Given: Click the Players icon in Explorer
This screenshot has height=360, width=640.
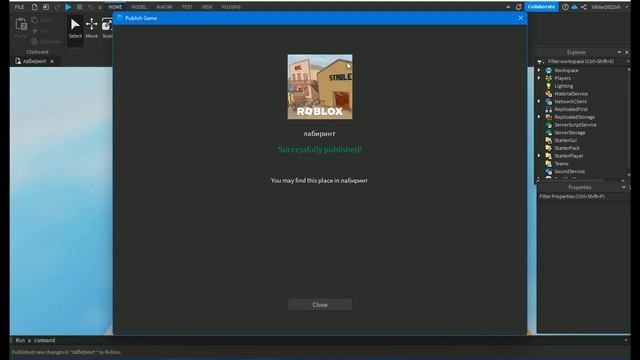Looking at the screenshot, I should [549, 78].
